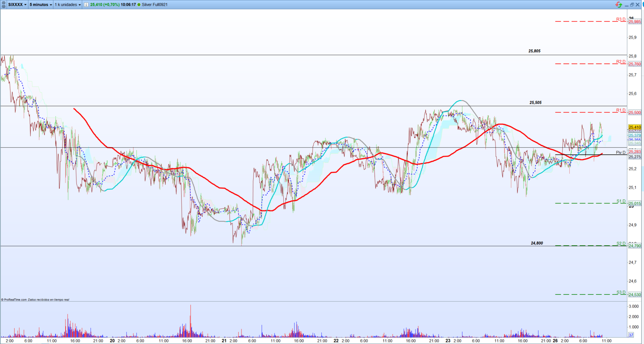Click the Silver Full0921 instrument name

[155, 5]
